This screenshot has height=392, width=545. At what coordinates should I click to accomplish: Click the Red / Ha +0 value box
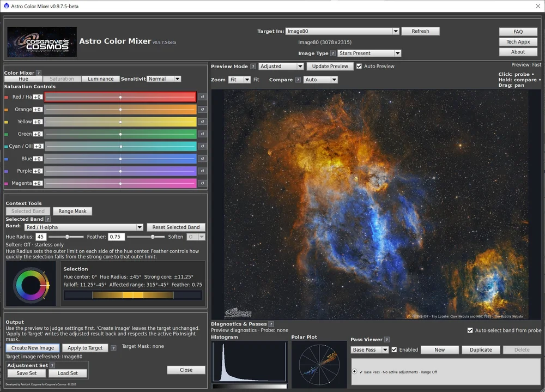38,97
